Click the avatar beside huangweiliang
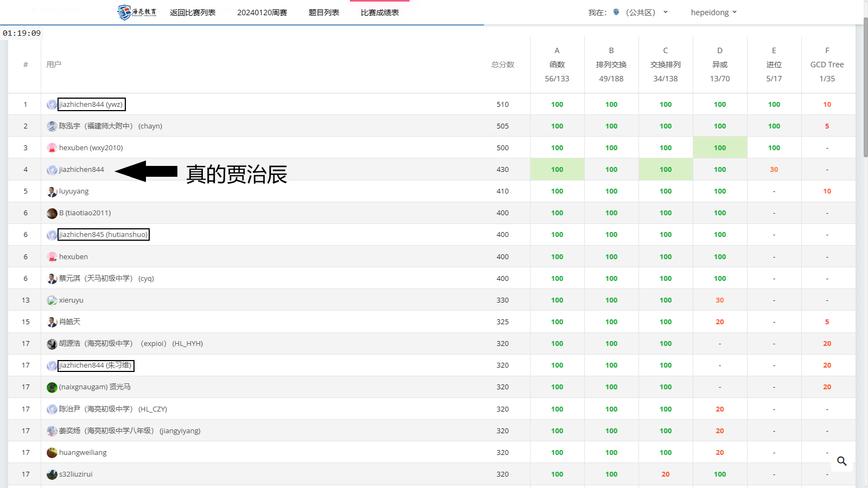The height and width of the screenshot is (488, 868). 52,453
